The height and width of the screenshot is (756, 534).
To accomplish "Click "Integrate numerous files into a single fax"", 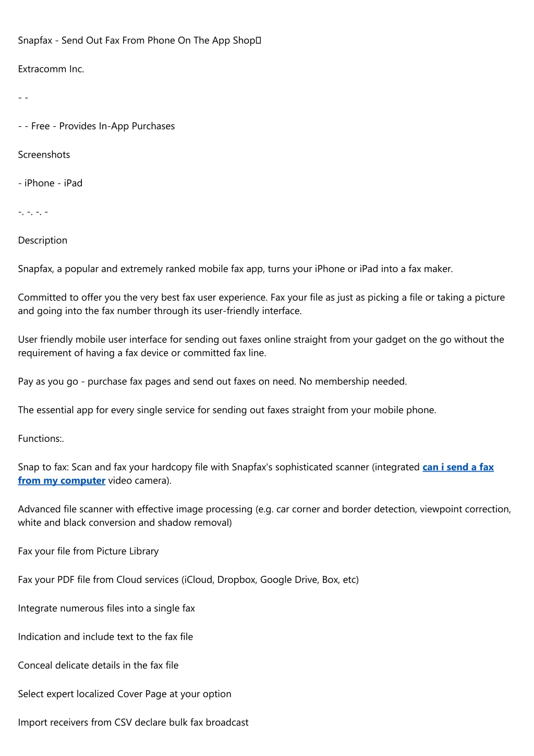I will coord(106,608).
